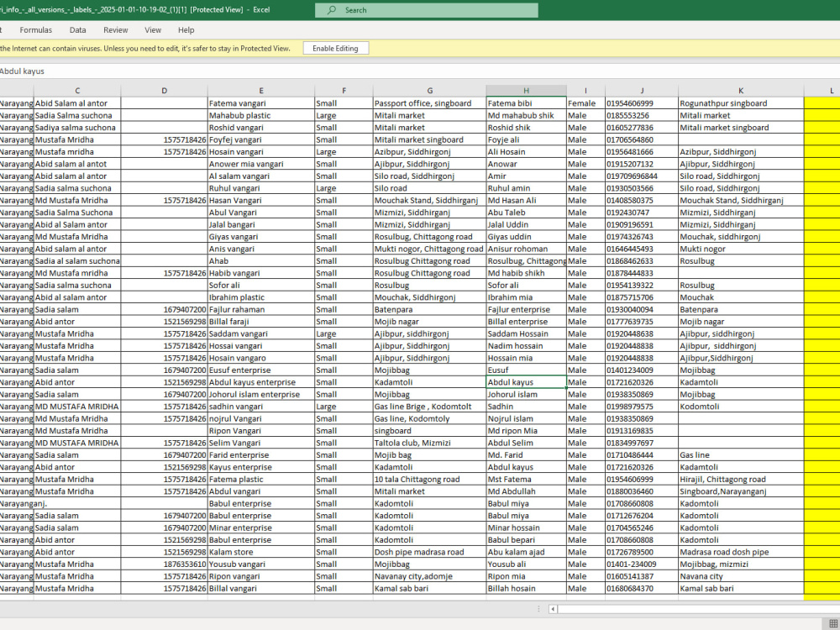Select cell 'Ibrahim plastic'
This screenshot has height=630, width=840.
(x=261, y=297)
